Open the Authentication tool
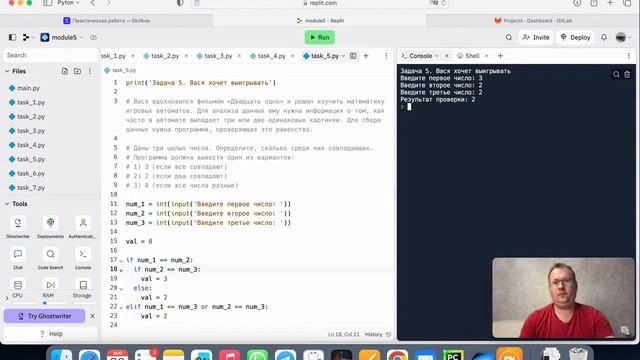Viewport: 640px width, 360px height. tap(83, 227)
